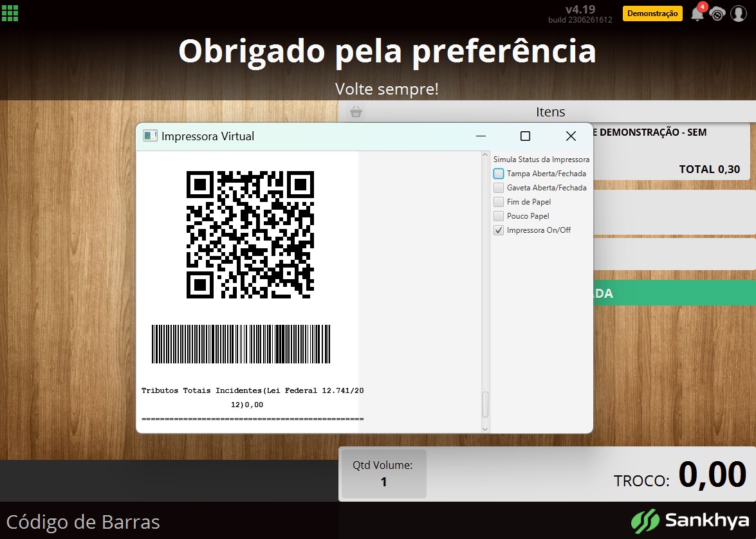
Task: Close the Impressora Virtual window
Action: 571,136
